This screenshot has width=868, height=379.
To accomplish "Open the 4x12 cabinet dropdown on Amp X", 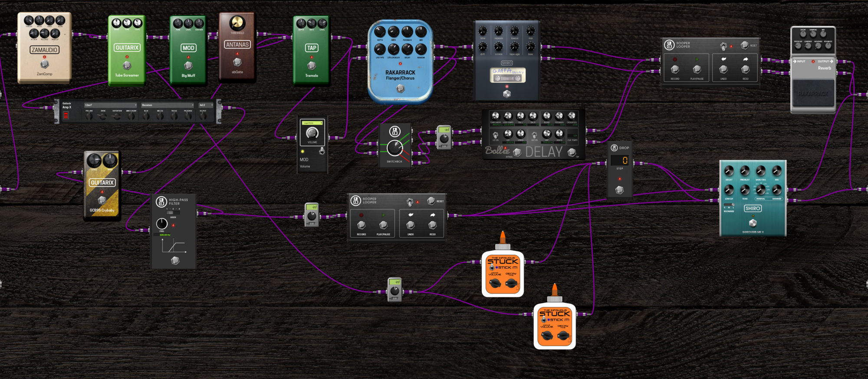I will (206, 105).
